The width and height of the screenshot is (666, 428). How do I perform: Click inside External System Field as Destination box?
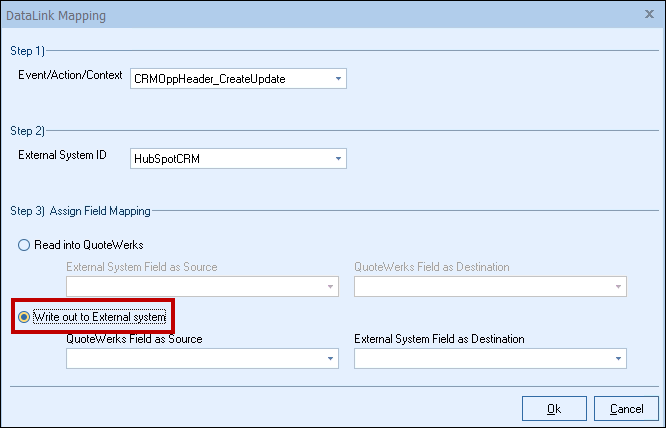pos(482,358)
